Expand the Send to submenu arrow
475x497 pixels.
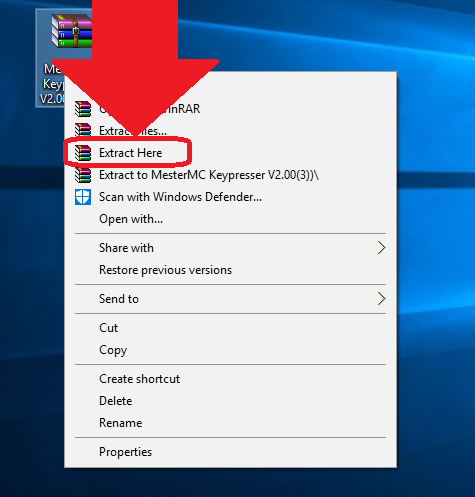click(x=382, y=299)
